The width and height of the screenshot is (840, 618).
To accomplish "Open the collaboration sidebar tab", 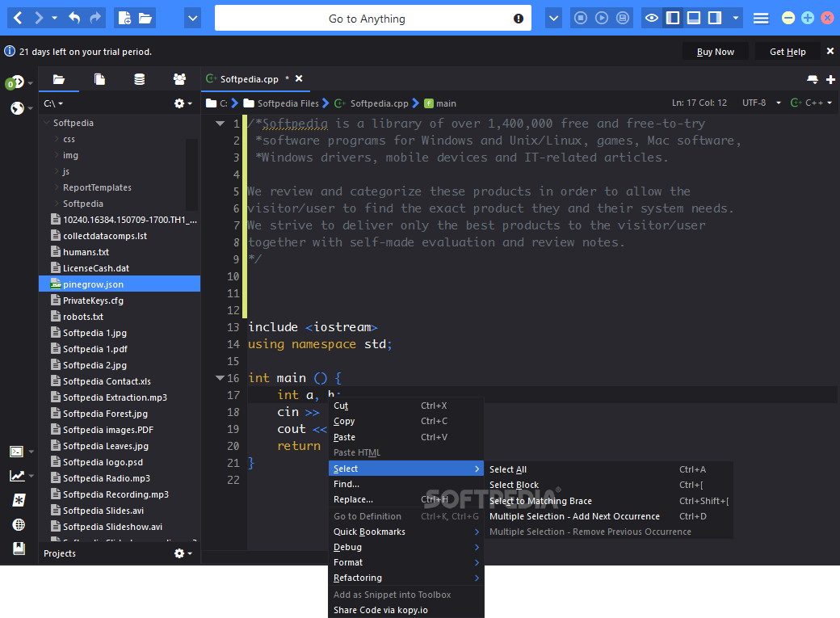I will (x=179, y=80).
